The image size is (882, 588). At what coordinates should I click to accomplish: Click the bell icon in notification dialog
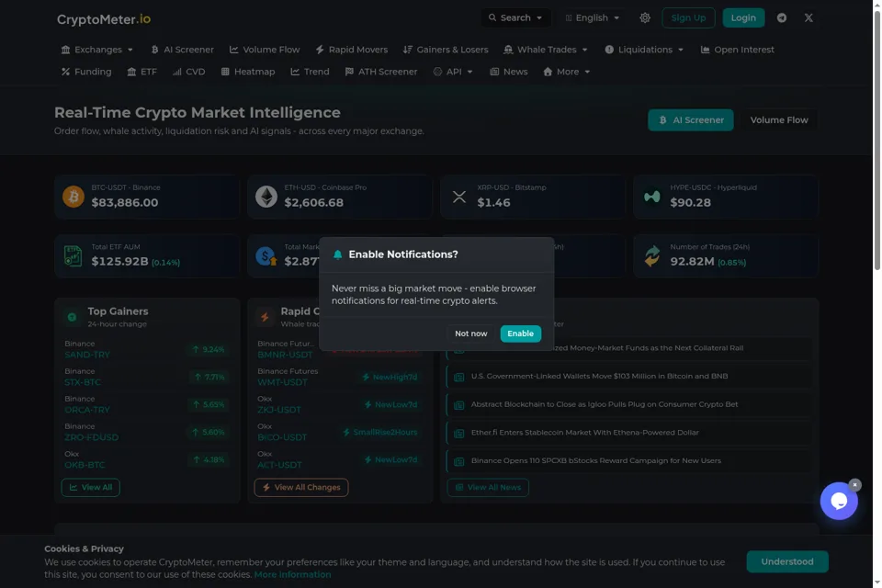point(337,254)
